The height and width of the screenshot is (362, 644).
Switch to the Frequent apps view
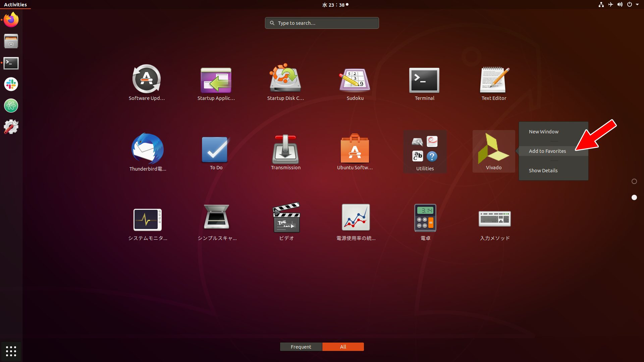click(x=301, y=347)
